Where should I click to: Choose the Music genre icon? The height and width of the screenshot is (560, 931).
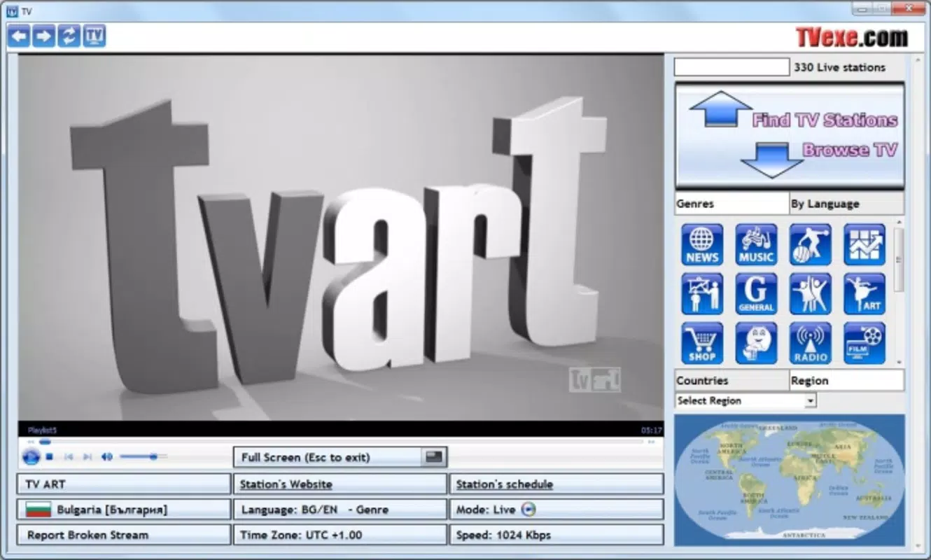756,245
